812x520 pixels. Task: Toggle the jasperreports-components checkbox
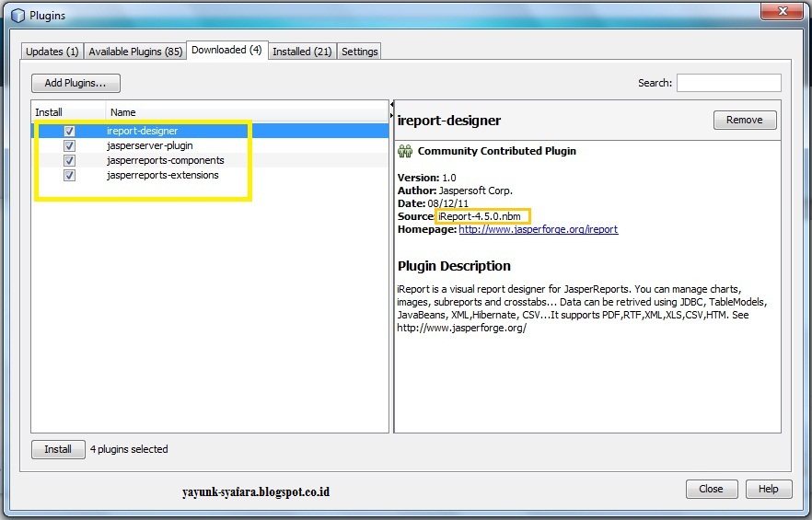pyautogui.click(x=69, y=160)
